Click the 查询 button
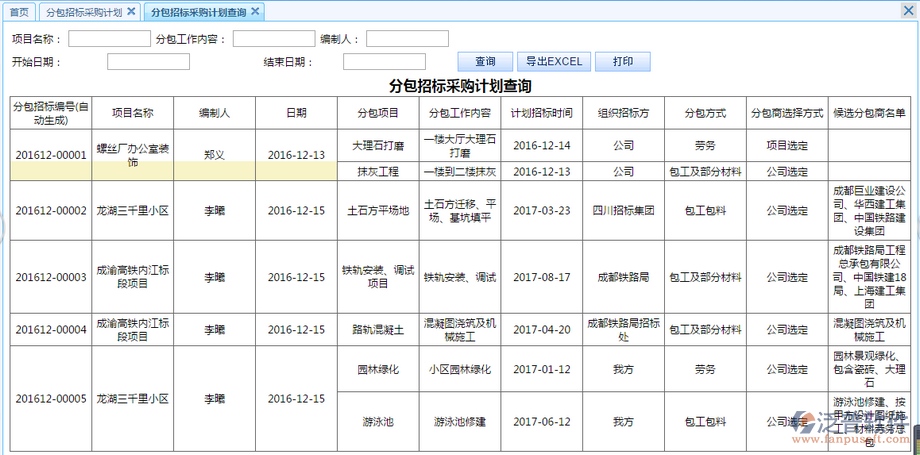920x455 pixels. point(485,61)
